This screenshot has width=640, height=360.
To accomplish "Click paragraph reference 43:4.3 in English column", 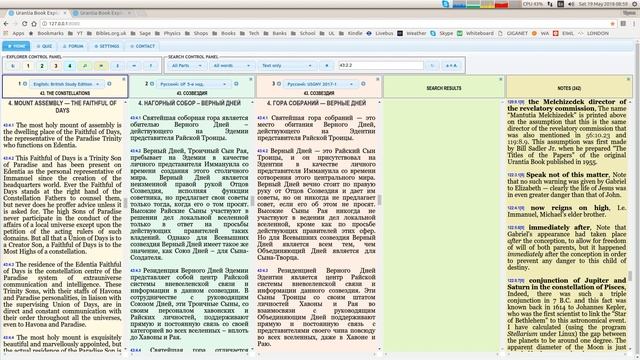I will coord(9,265).
